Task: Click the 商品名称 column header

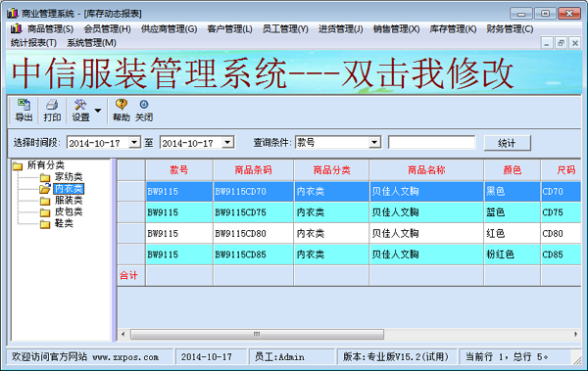Action: pyautogui.click(x=426, y=170)
